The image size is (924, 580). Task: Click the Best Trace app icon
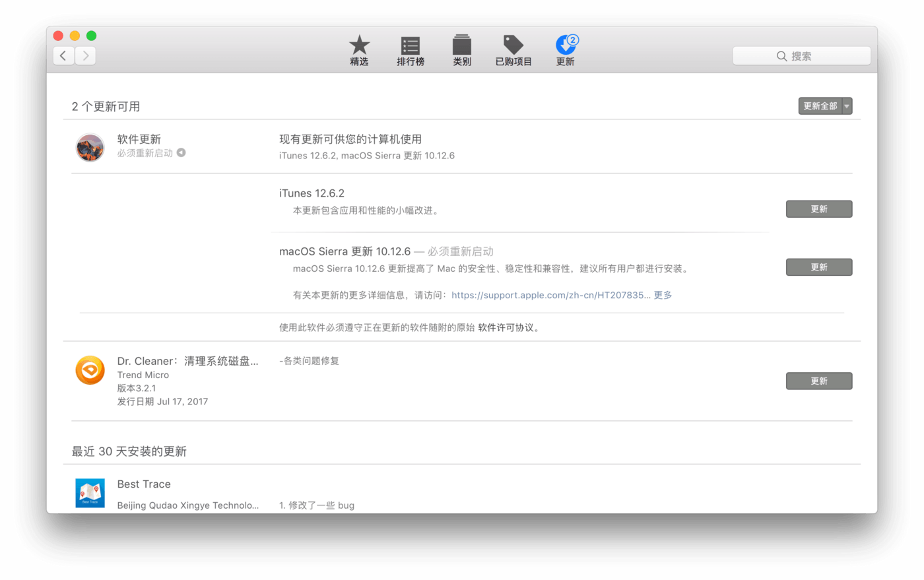[x=90, y=493]
